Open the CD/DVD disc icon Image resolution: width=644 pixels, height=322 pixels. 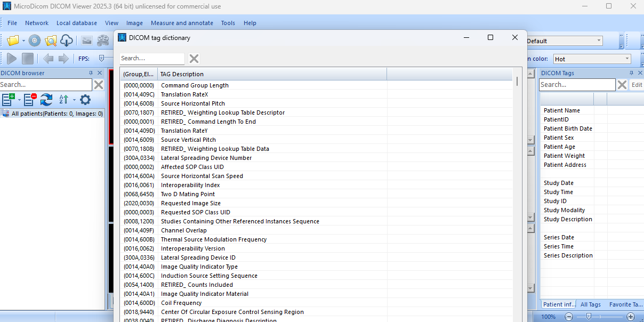coord(35,41)
